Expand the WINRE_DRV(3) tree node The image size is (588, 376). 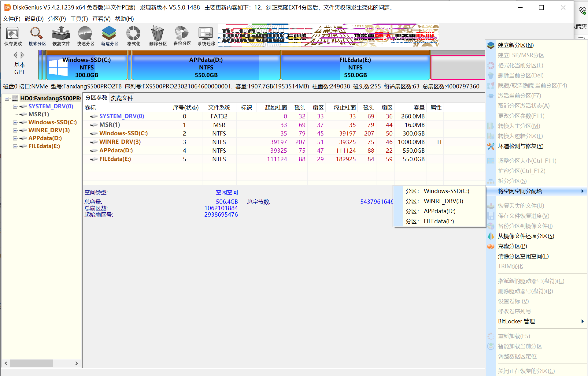tap(15, 130)
